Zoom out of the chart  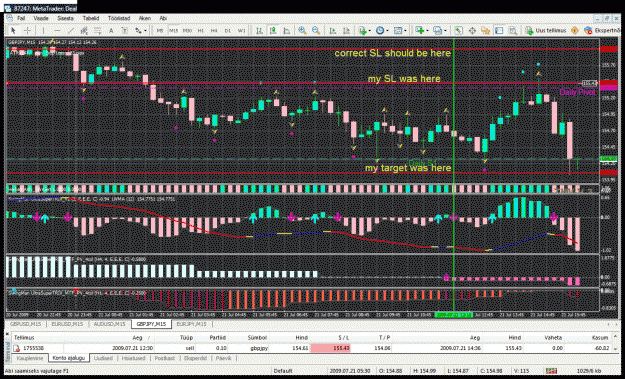tap(316, 31)
